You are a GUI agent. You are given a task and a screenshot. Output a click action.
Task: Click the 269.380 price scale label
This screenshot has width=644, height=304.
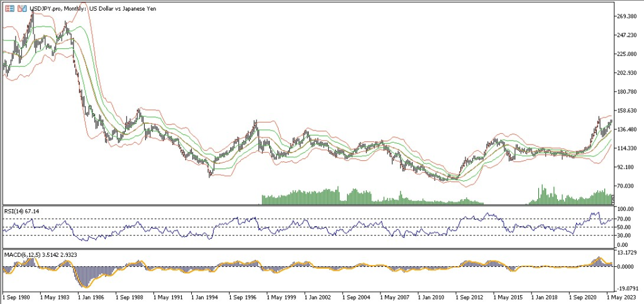629,16
